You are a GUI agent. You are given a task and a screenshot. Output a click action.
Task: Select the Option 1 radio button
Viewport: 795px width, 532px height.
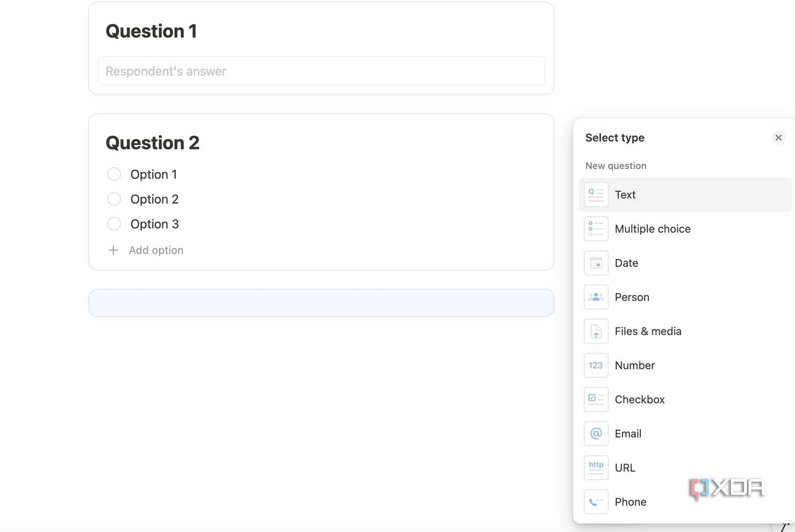[x=114, y=174]
